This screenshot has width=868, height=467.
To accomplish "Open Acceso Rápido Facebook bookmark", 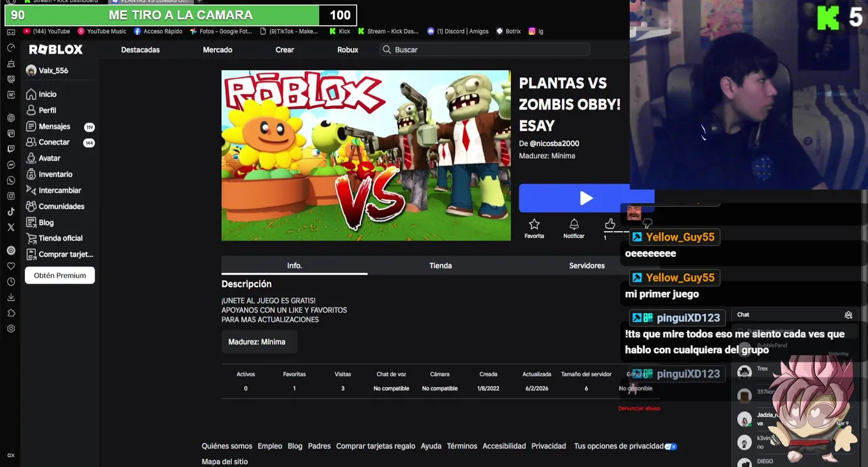I will (x=158, y=31).
